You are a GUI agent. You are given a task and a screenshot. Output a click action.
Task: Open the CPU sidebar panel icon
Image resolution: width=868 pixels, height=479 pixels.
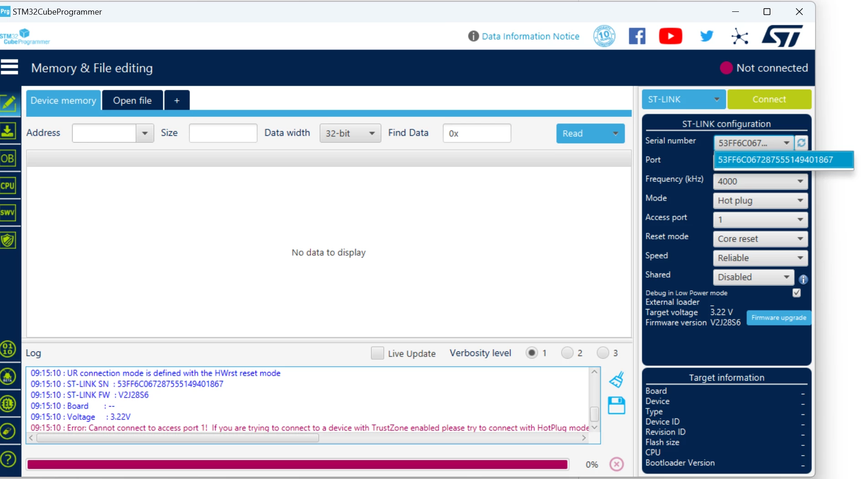point(8,186)
